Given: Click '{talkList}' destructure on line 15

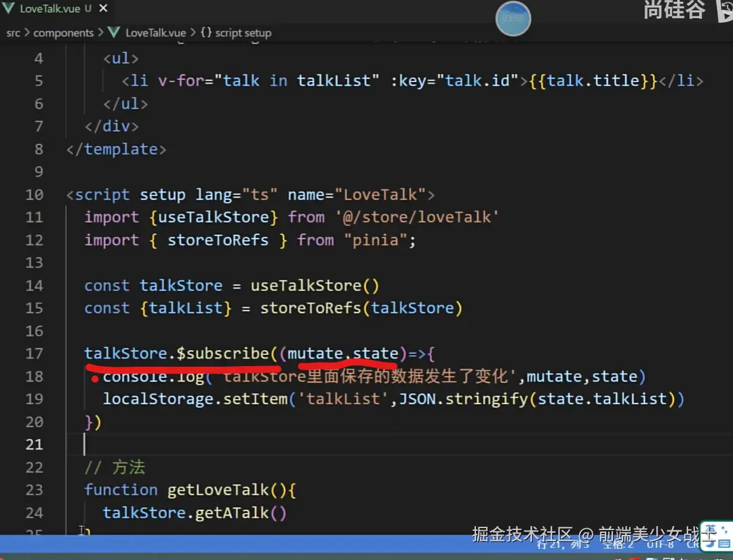Looking at the screenshot, I should tap(186, 308).
